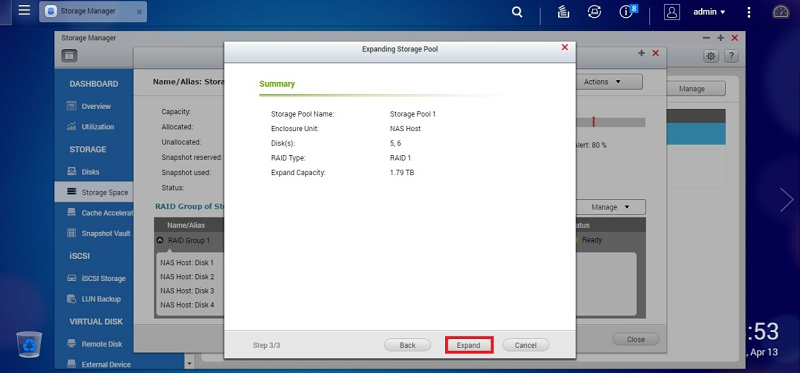Screen dimensions: 800x373
Task: Click the Ready status text
Action: [x=592, y=240]
